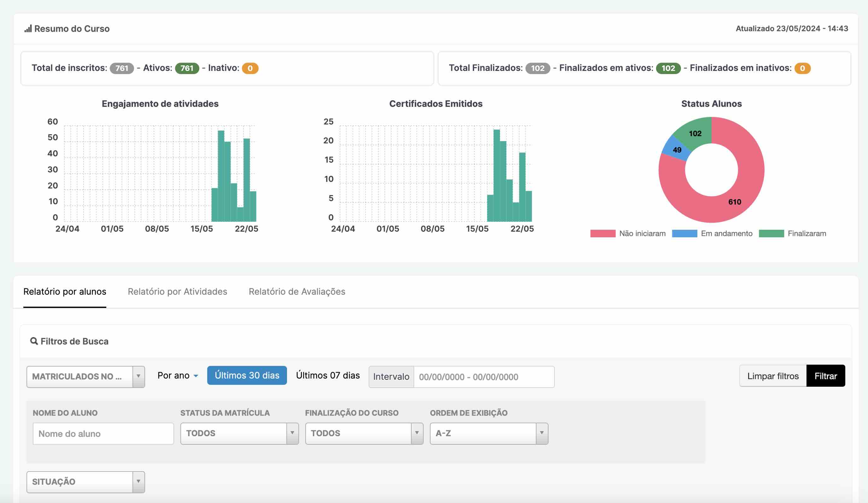Click the grey 761 Total de inscritos badge
Screen dimensions: 868x503
pyautogui.click(x=121, y=68)
